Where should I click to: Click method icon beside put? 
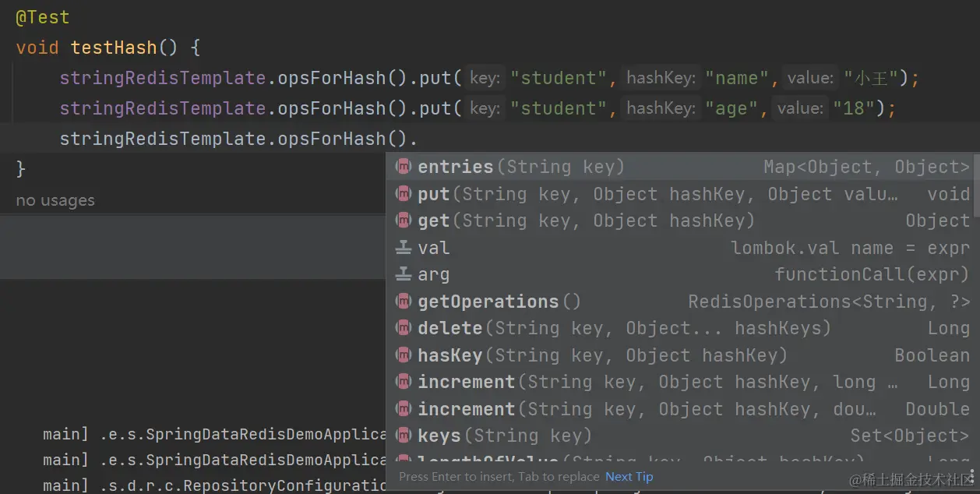coord(403,194)
